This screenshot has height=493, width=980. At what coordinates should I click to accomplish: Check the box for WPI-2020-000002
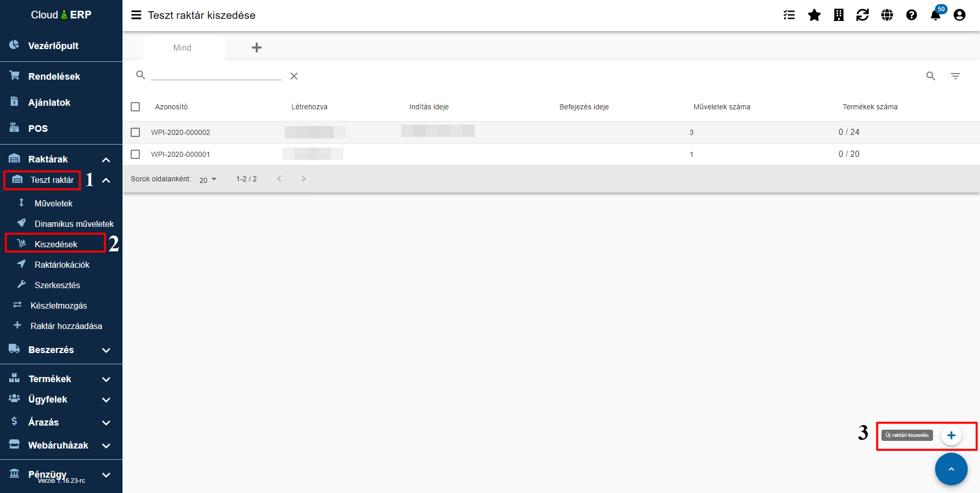click(x=135, y=132)
